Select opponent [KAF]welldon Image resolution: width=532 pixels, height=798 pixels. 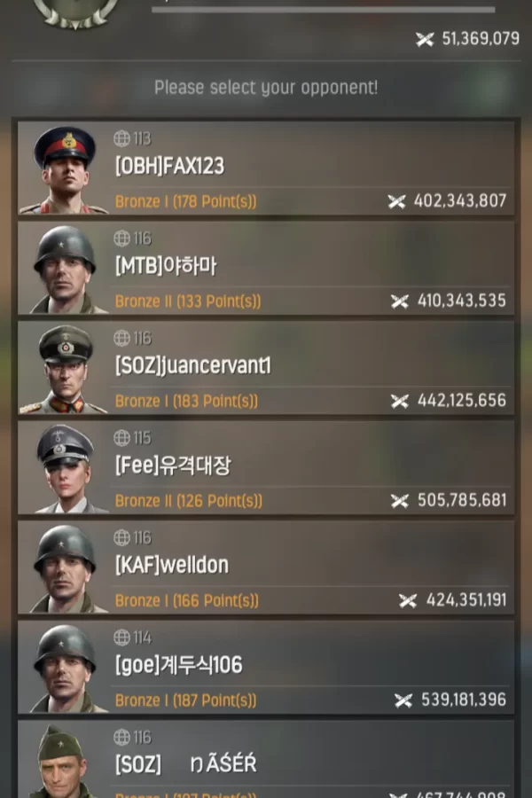coord(266,567)
